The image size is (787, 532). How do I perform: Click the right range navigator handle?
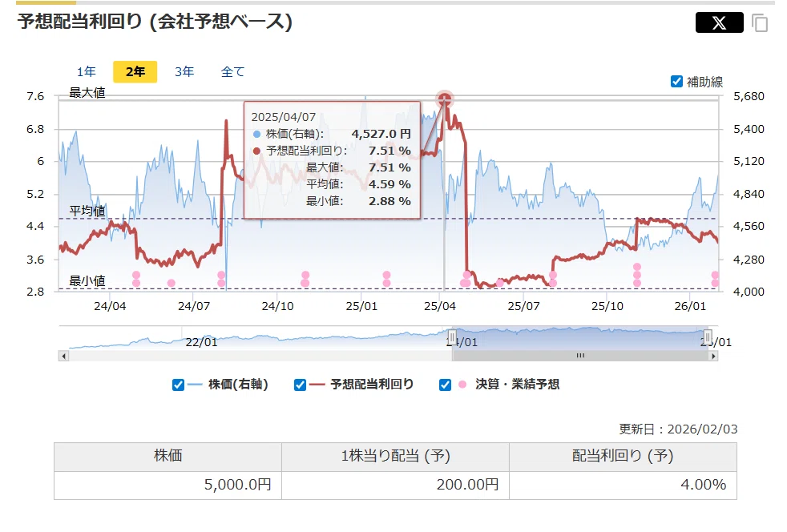coord(708,337)
